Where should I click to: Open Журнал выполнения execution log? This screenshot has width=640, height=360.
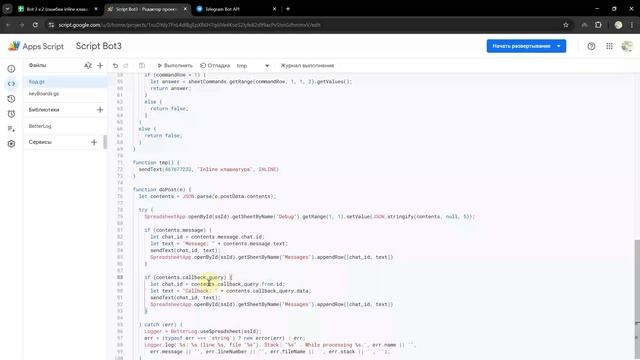[x=307, y=65]
